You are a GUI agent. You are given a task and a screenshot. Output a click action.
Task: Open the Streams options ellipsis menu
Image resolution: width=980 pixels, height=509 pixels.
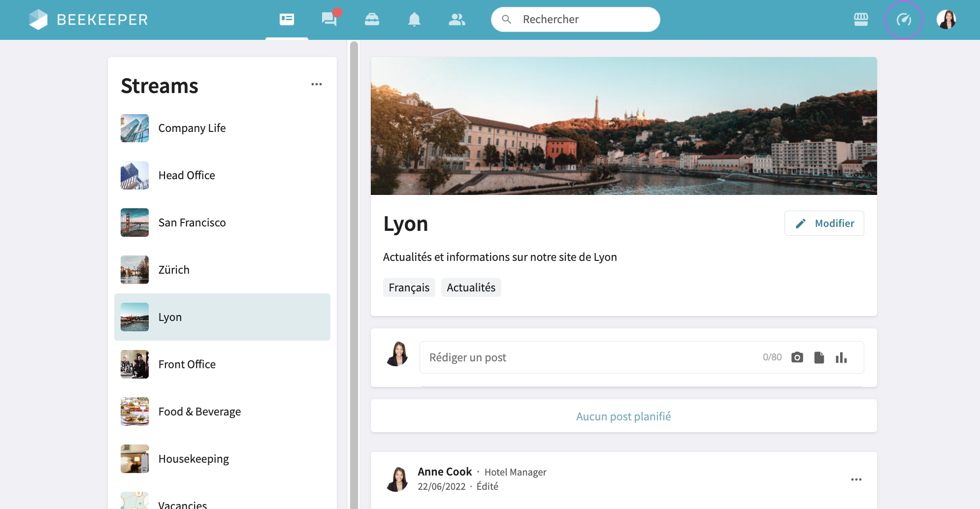coord(317,84)
